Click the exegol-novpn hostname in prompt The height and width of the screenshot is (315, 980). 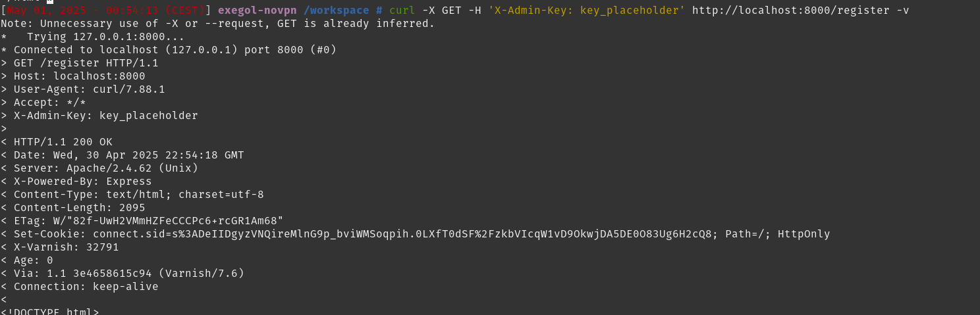coord(258,11)
